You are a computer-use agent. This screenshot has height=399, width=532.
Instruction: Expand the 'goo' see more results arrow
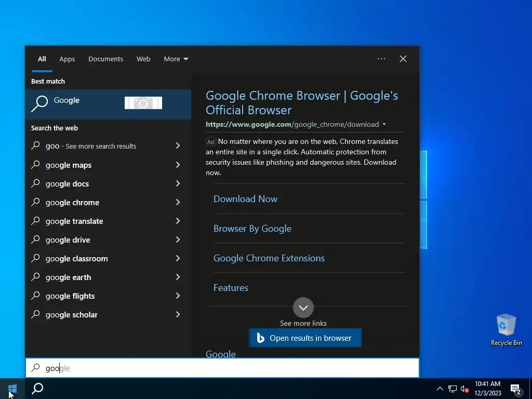178,145
